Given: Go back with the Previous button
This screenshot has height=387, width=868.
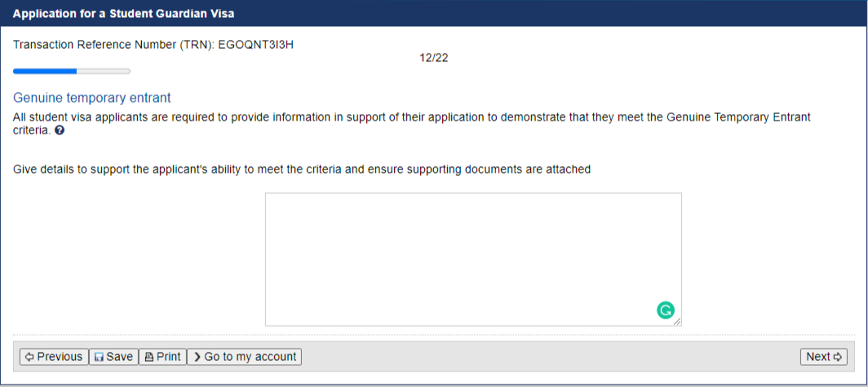Looking at the screenshot, I should coord(54,357).
